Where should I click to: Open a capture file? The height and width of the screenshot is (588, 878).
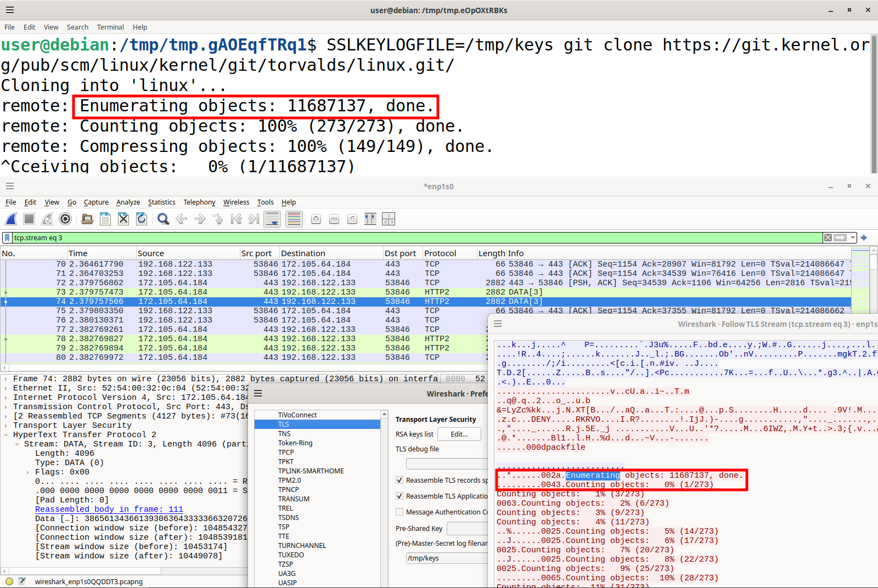tap(87, 219)
